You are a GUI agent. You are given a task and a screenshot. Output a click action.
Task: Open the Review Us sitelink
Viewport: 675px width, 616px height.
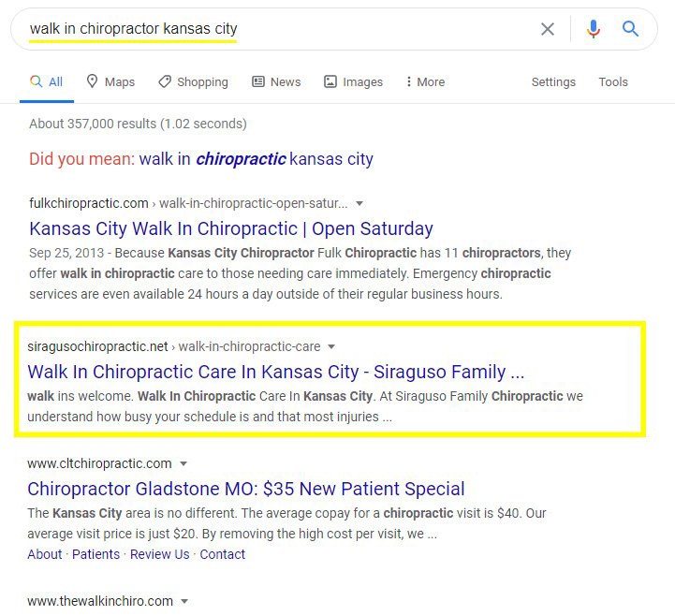[x=160, y=554]
